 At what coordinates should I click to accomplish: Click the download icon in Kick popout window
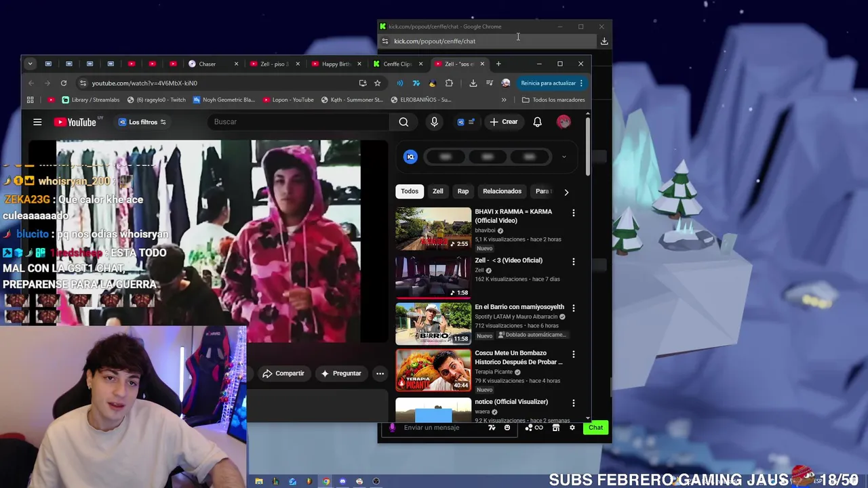click(604, 41)
